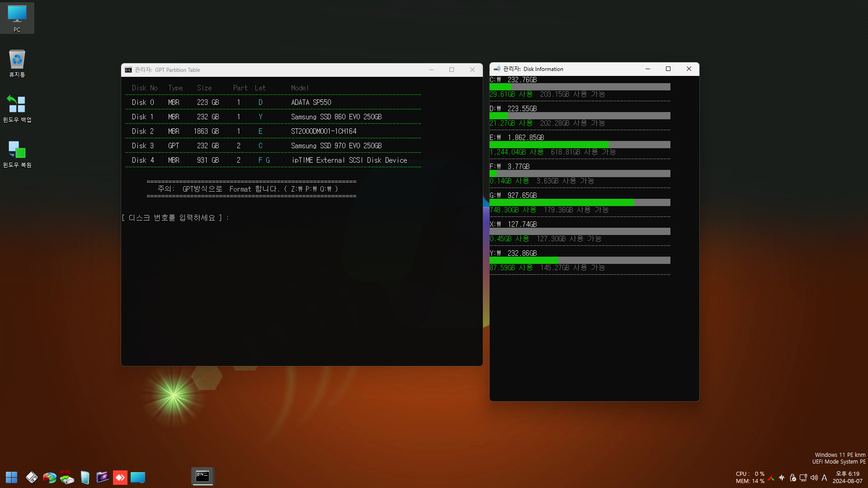This screenshot has width=868, height=488.
Task: Launch the red AnyDesk icon in taskbar
Action: tap(120, 477)
